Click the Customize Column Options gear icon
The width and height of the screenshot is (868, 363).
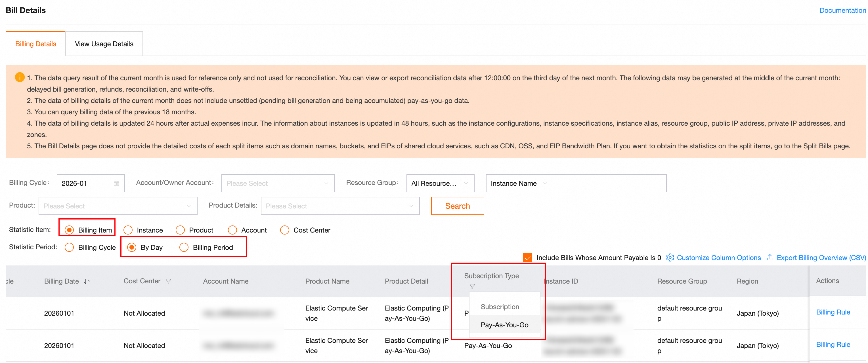coord(670,258)
